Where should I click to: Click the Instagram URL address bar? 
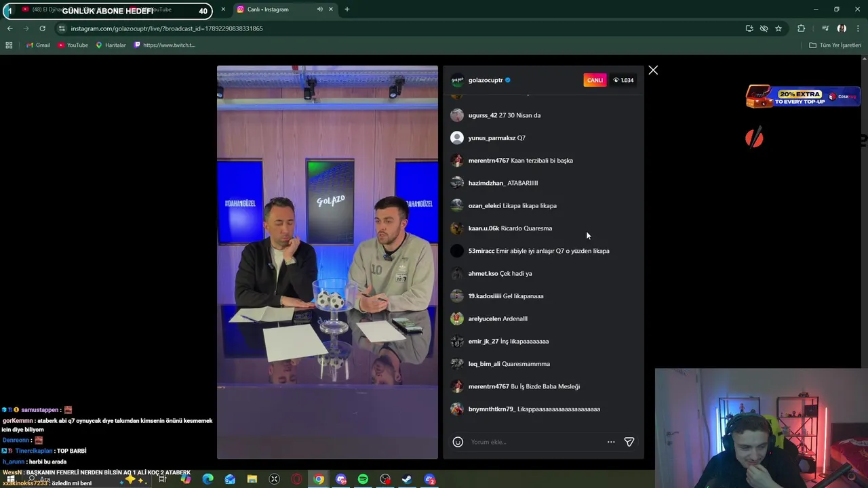(400, 28)
